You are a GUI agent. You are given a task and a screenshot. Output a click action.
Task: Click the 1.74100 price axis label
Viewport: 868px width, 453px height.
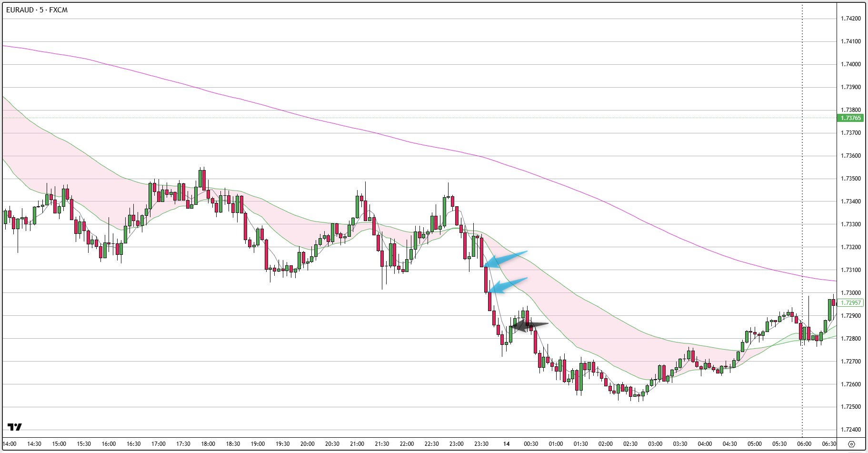point(850,41)
